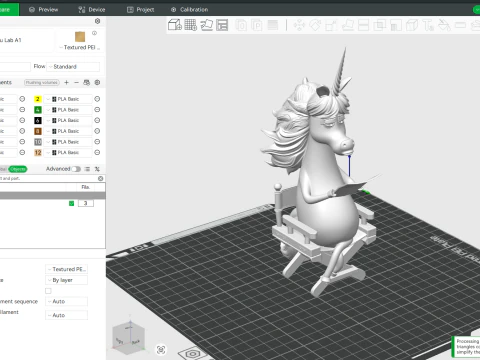Click the Flushing volumes button
Image resolution: width=480 pixels, height=360 pixels.
pyautogui.click(x=42, y=82)
